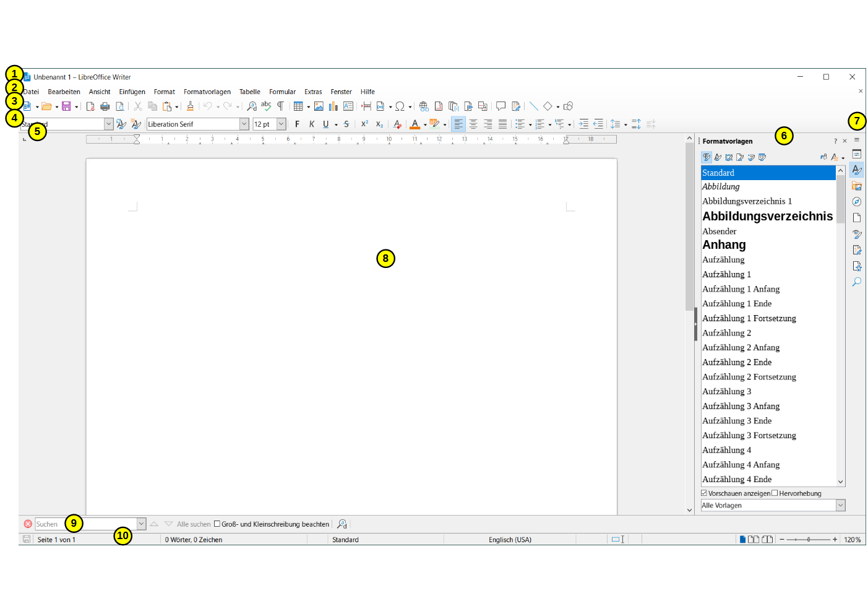Expand the line spacing dropdown arrow

tap(625, 125)
